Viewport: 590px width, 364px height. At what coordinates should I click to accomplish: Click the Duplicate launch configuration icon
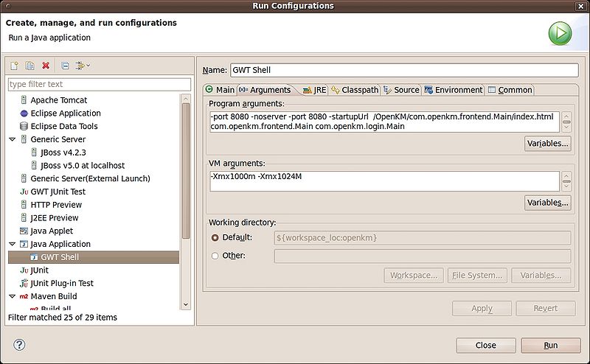pos(29,66)
